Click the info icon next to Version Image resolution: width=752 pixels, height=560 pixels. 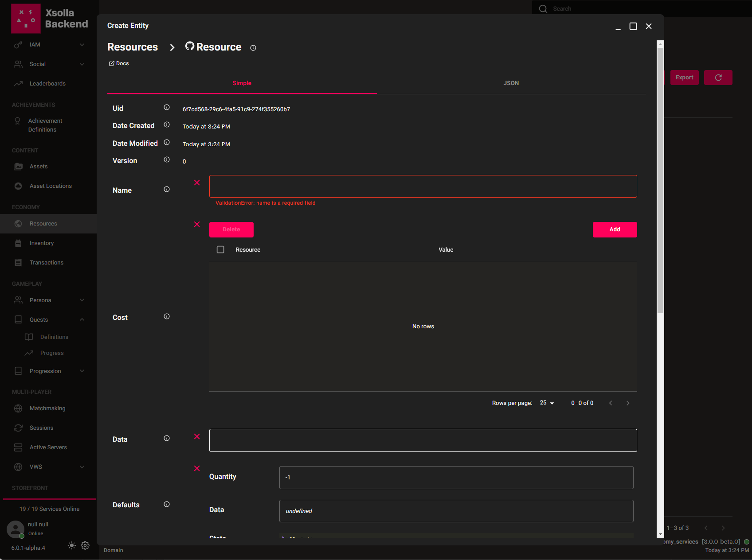pyautogui.click(x=167, y=159)
